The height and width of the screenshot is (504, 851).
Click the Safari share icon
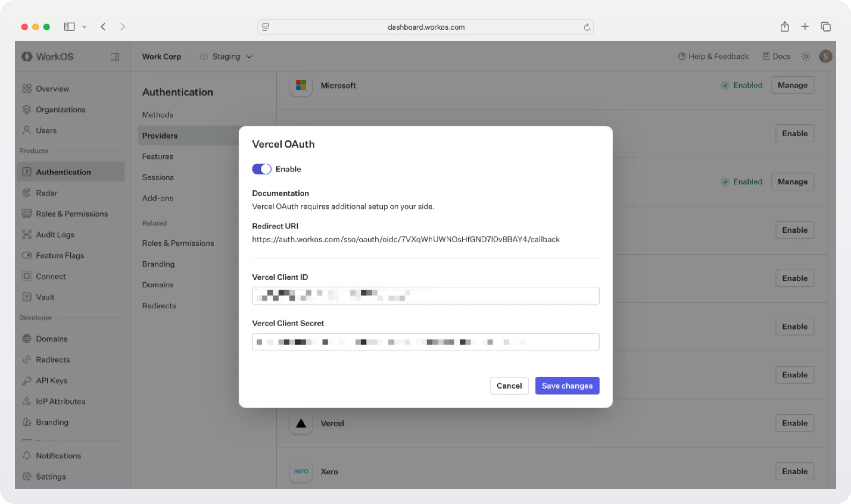point(785,26)
